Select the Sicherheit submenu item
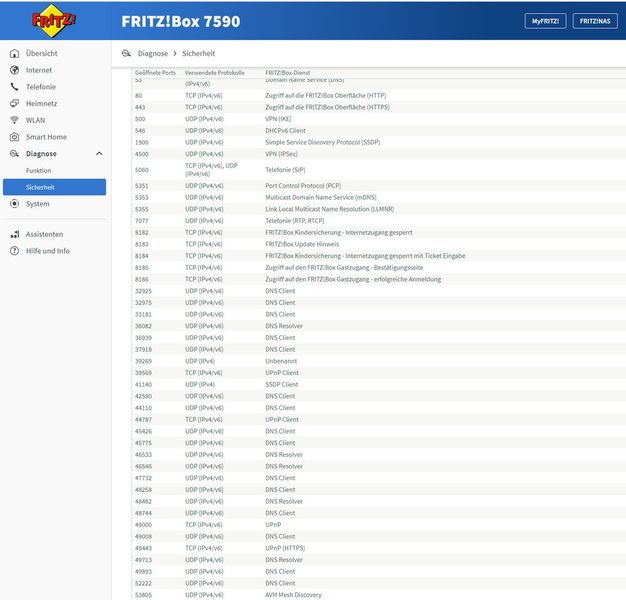 coord(54,187)
